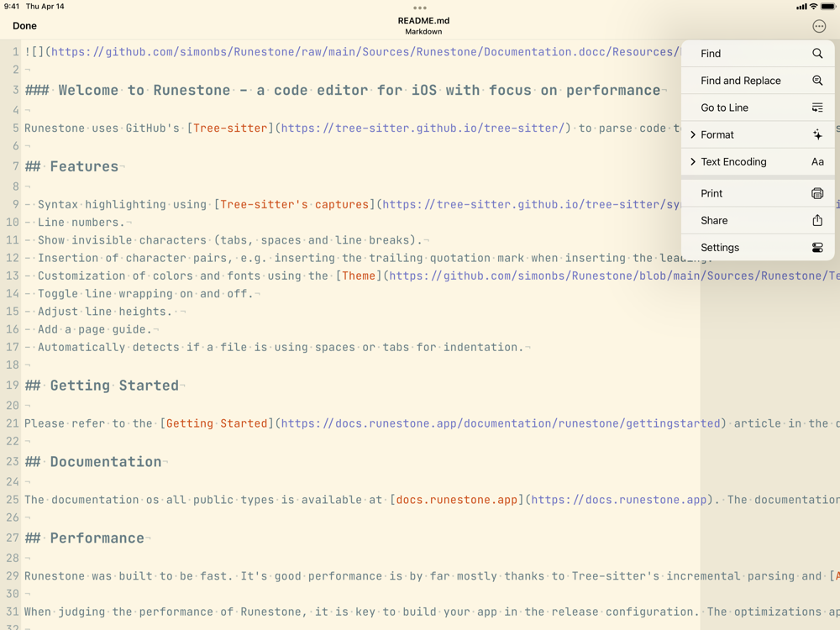The width and height of the screenshot is (840, 630).
Task: Click the Getting Started link text
Action: [217, 423]
